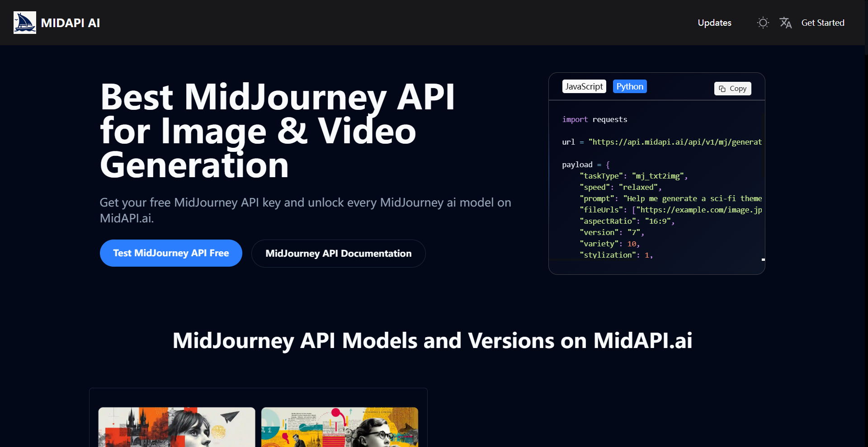Click the sailboat logo icon

pos(25,22)
